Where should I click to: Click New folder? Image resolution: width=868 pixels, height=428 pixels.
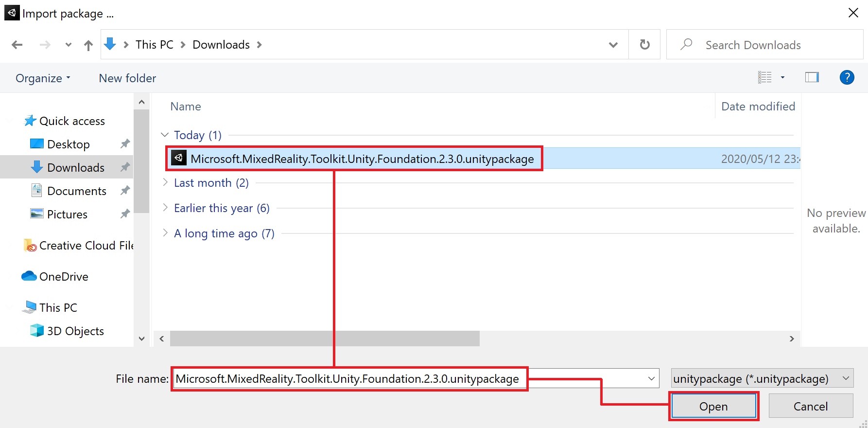pyautogui.click(x=127, y=78)
